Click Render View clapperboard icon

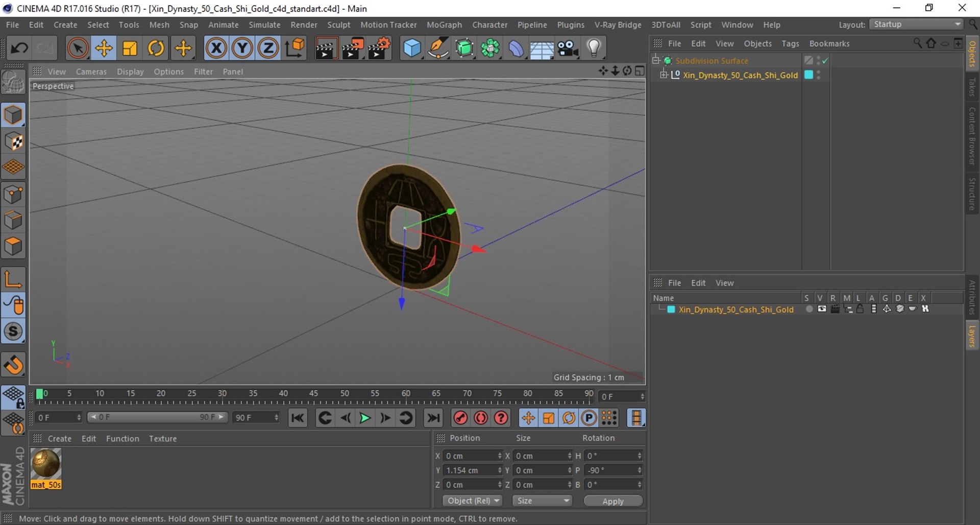pos(326,48)
